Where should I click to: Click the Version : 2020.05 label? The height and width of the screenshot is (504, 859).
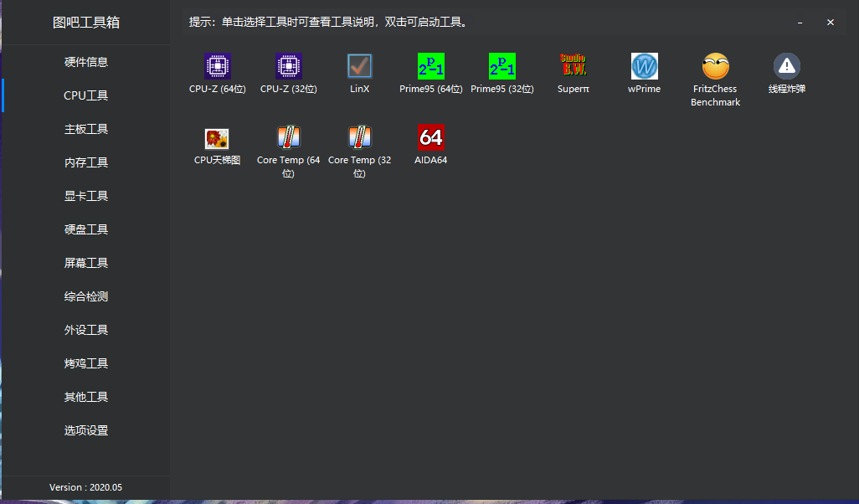[86, 487]
